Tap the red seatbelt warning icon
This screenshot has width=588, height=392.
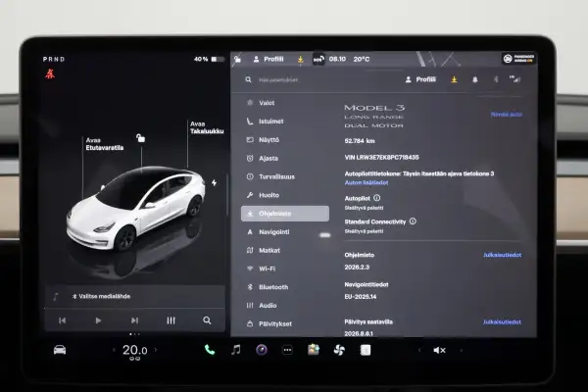[x=50, y=73]
